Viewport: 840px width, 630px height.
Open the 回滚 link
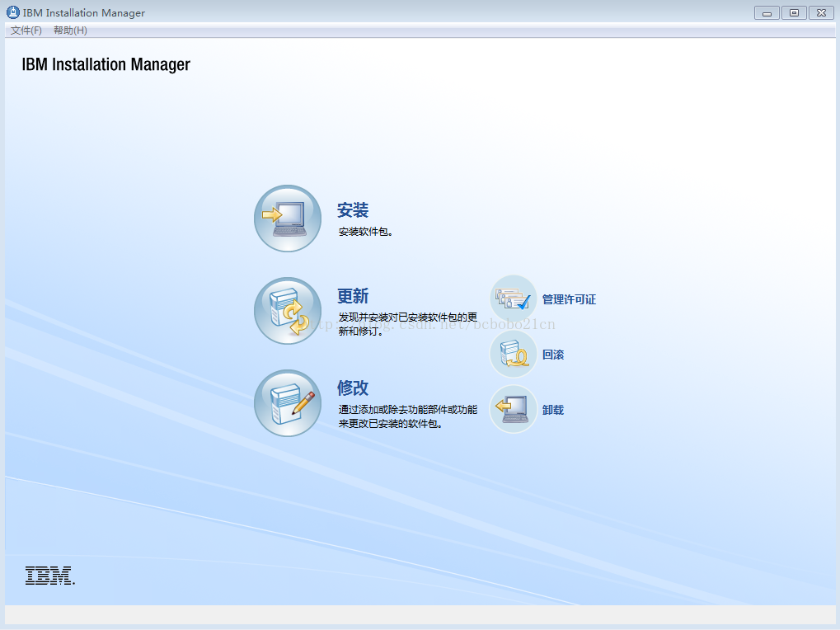(x=553, y=355)
